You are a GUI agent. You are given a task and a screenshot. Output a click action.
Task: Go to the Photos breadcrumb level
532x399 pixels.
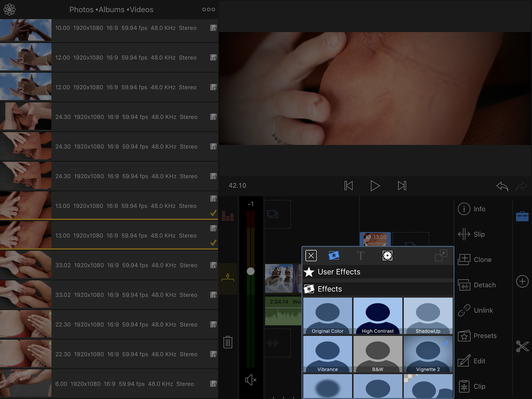point(81,10)
